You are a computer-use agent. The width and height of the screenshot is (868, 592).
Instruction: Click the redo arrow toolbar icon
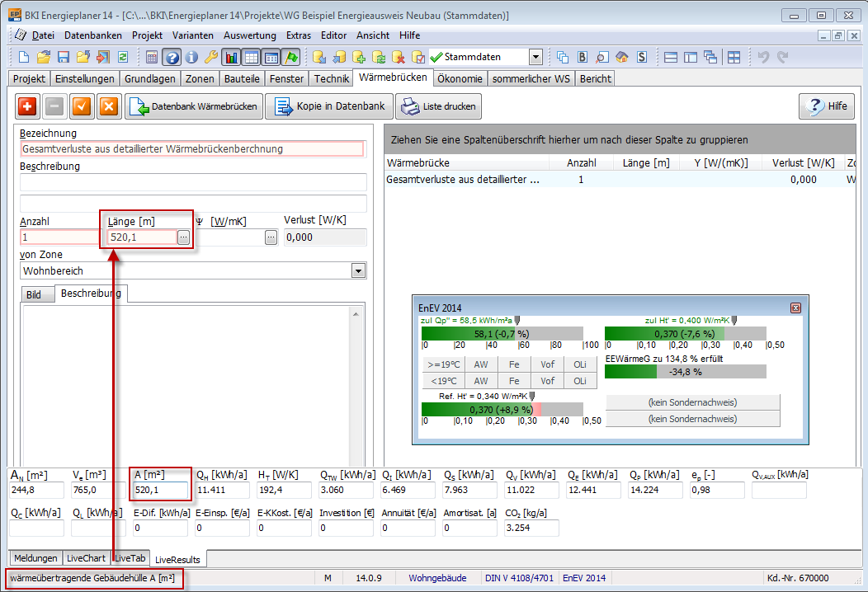point(783,57)
